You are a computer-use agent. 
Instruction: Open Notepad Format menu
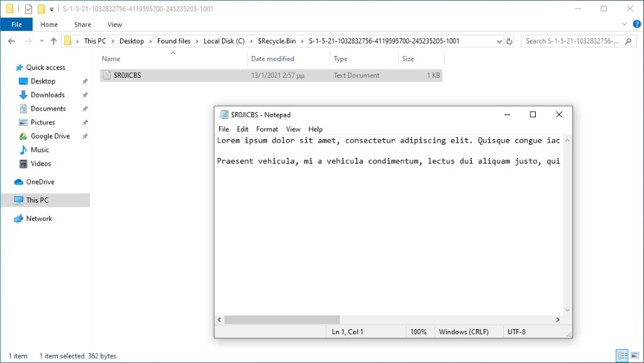click(x=267, y=129)
